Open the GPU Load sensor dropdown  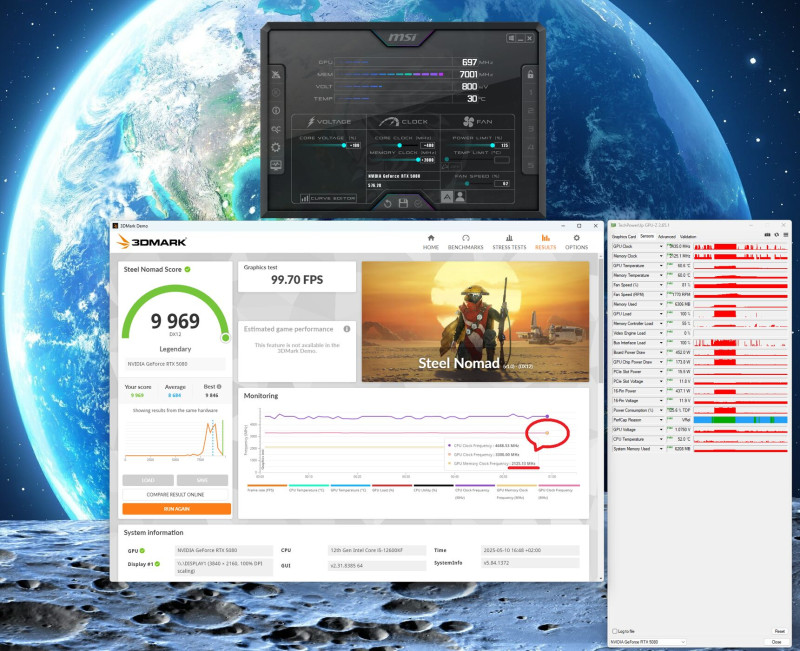(661, 314)
